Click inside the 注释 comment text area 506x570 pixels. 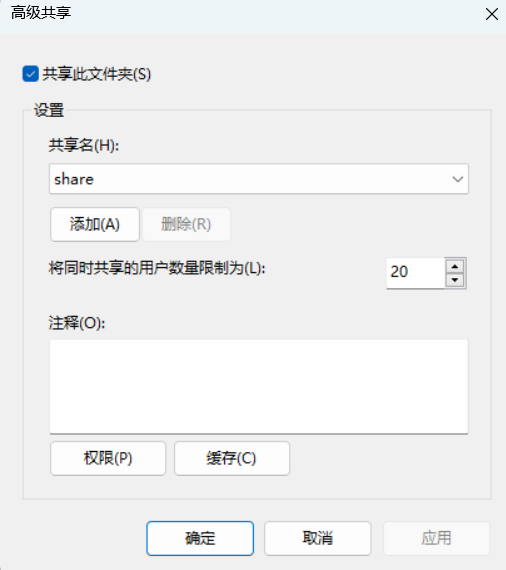(x=259, y=386)
